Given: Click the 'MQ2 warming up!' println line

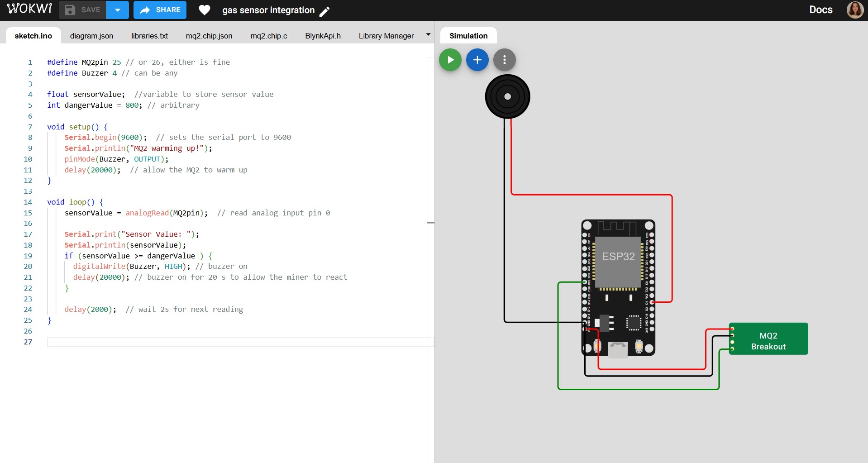Looking at the screenshot, I should [138, 148].
